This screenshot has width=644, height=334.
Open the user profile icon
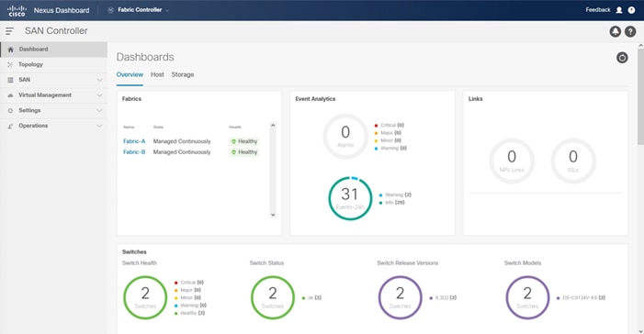(x=619, y=10)
